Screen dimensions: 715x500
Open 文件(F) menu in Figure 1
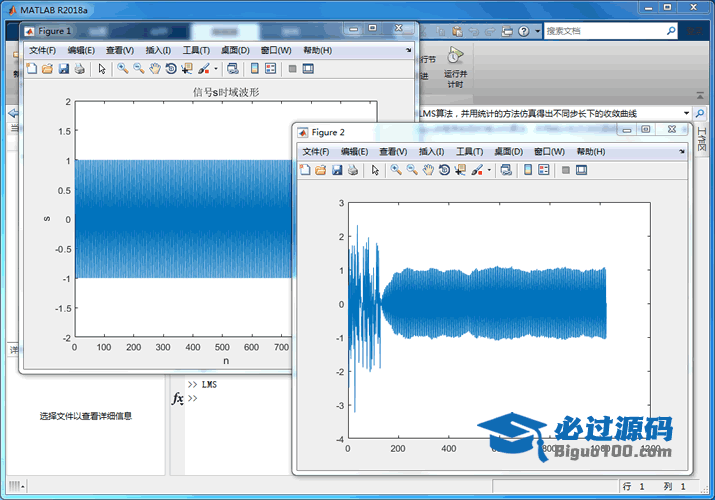[x=42, y=50]
